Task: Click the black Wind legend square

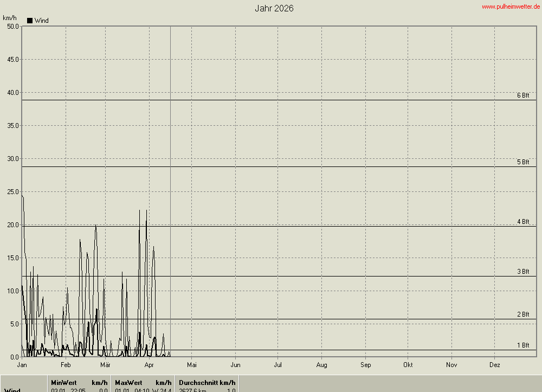Action: click(x=30, y=21)
